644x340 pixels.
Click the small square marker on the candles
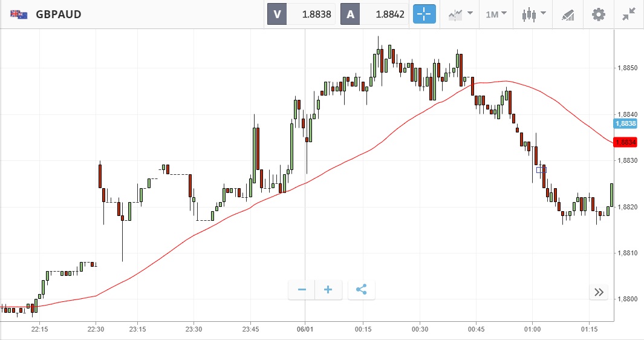[541, 170]
